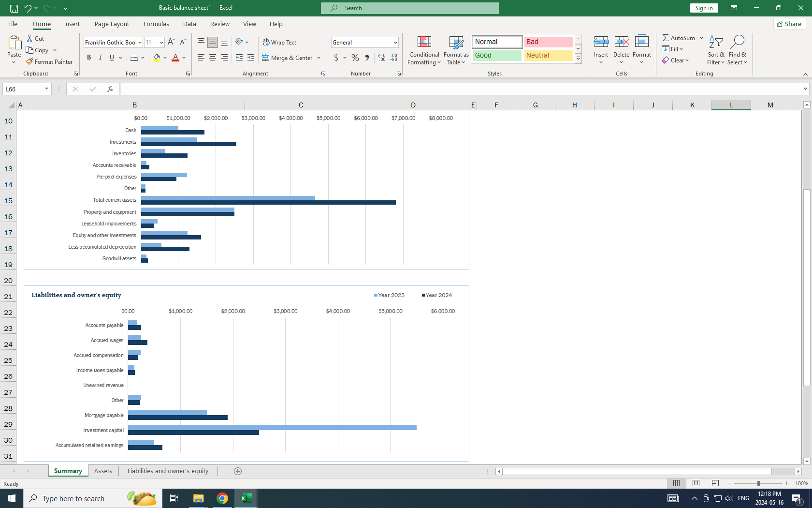The height and width of the screenshot is (508, 812).
Task: Apply the Good cell style swatch
Action: click(x=497, y=55)
